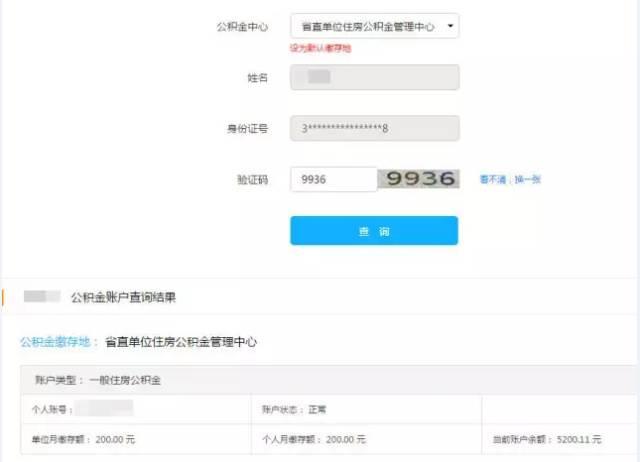640x462 pixels.
Task: Click the blurred name before 公积金账户查询结果
Action: point(42,297)
